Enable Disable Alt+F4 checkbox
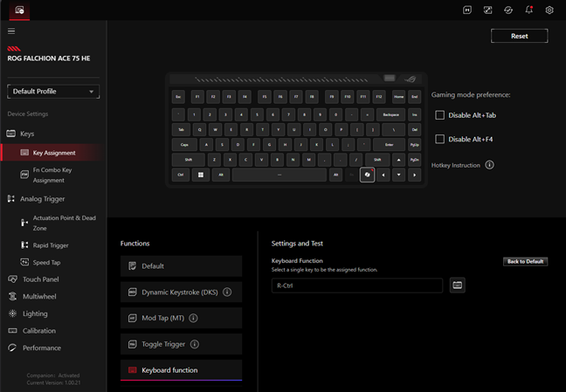 [x=439, y=139]
